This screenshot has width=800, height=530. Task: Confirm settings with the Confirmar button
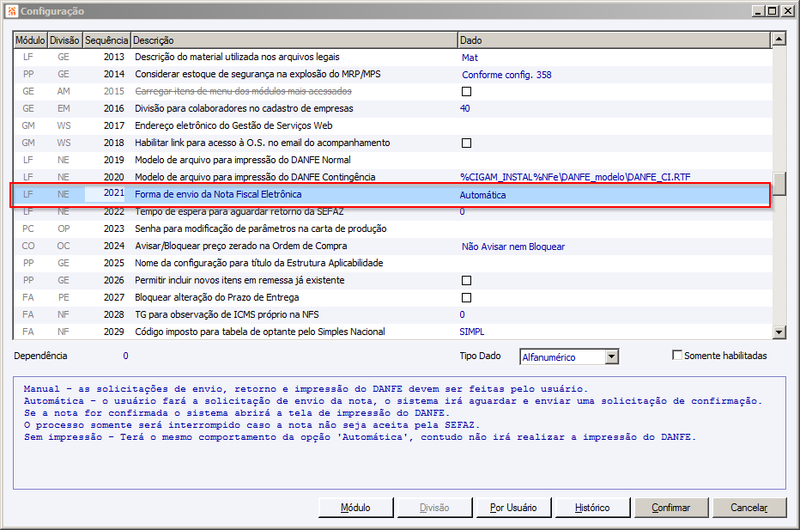pyautogui.click(x=671, y=508)
